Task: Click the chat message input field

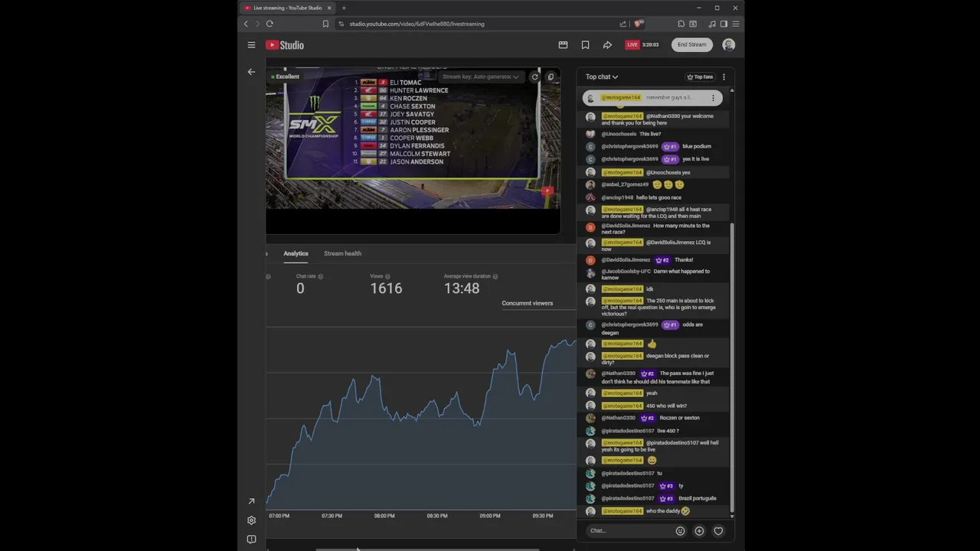Action: 629,531
